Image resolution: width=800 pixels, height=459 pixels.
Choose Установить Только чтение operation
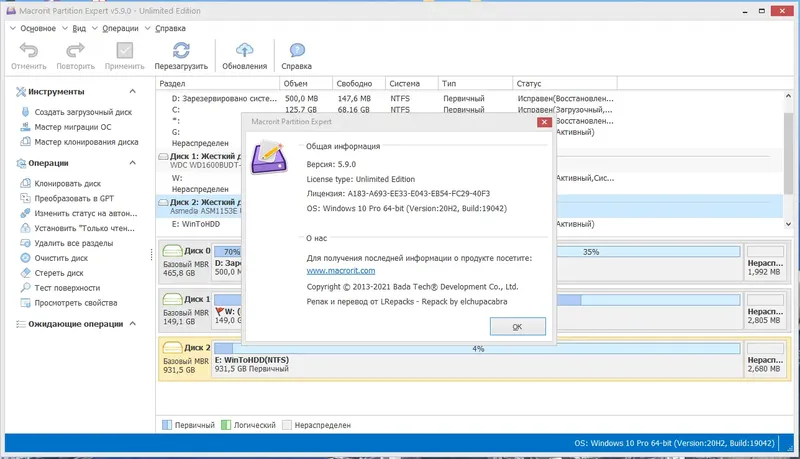pyautogui.click(x=84, y=228)
